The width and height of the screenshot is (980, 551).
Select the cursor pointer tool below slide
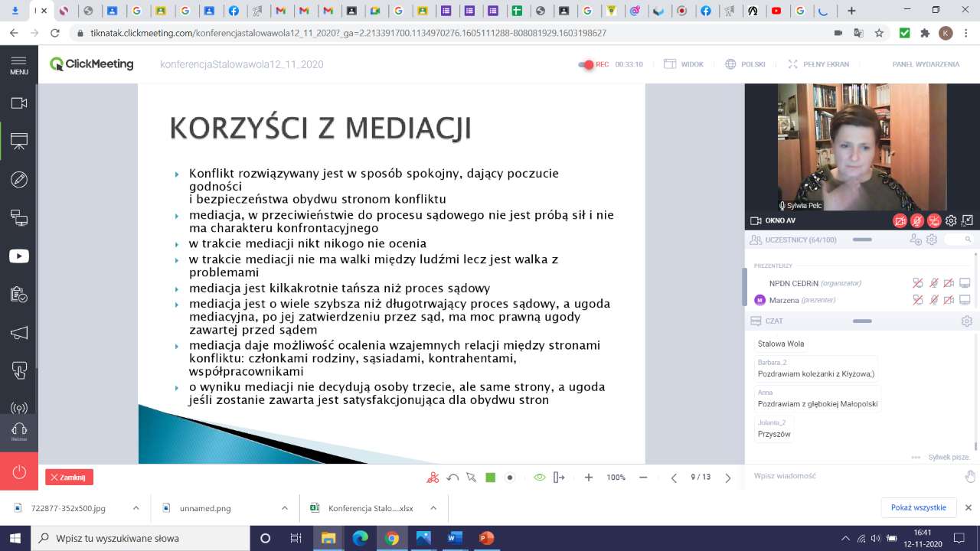[472, 478]
